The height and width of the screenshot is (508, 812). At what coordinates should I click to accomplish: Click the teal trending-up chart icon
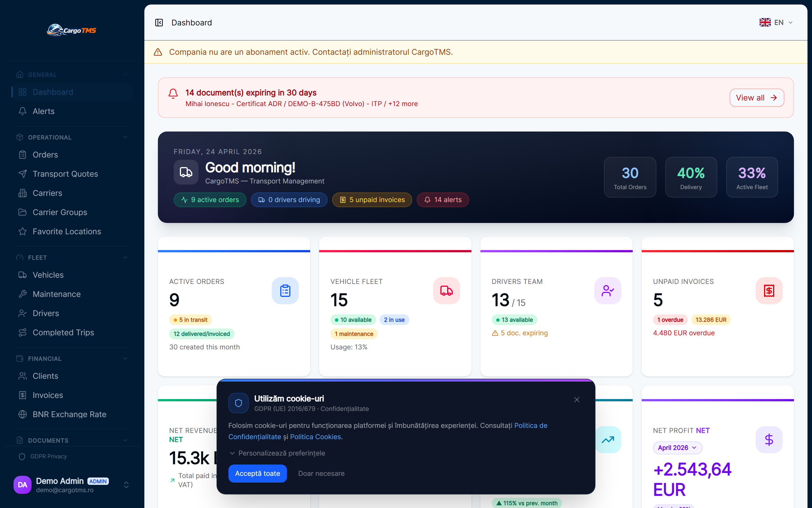[608, 439]
